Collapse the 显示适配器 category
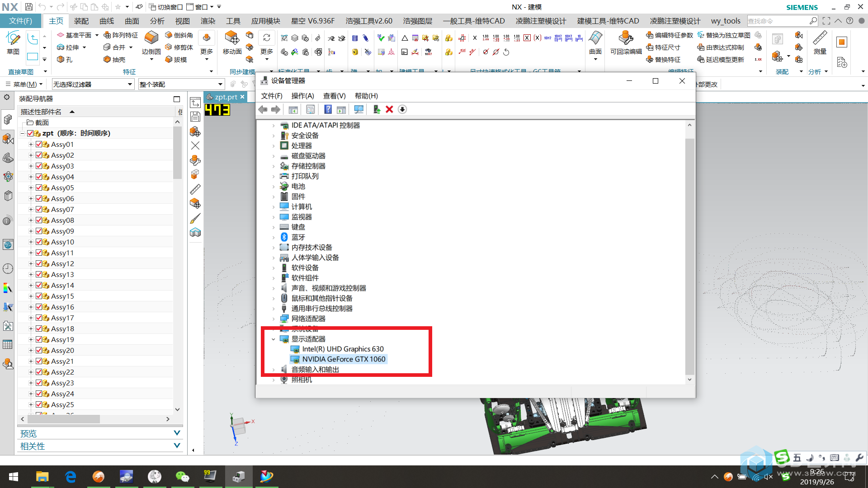 click(x=273, y=339)
